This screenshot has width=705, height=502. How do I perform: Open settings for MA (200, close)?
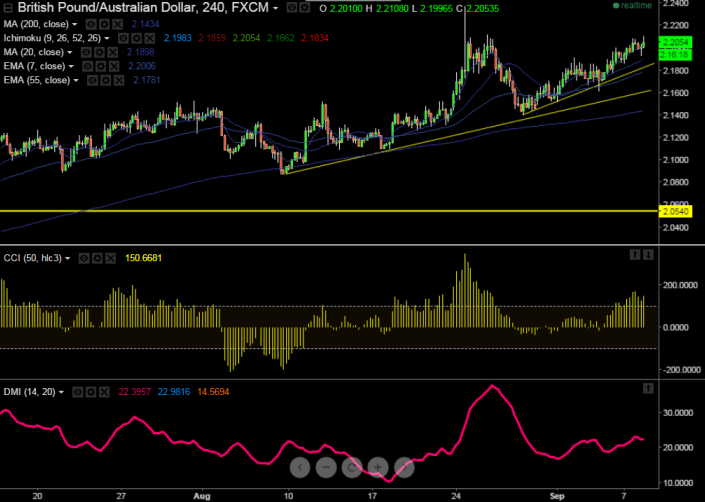[103, 21]
